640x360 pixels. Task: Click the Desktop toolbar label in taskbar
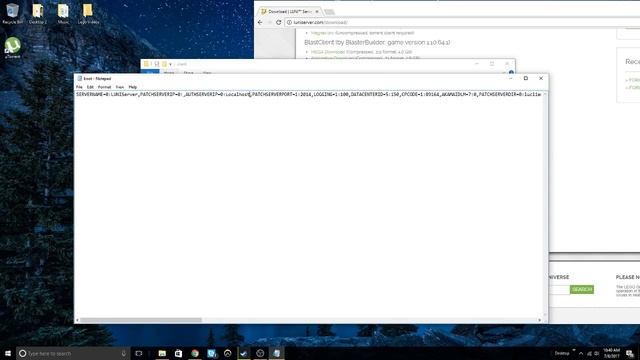point(562,353)
